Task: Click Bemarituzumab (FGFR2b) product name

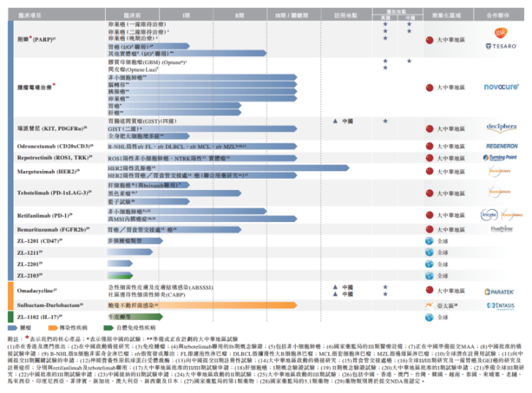Action: 54,230
